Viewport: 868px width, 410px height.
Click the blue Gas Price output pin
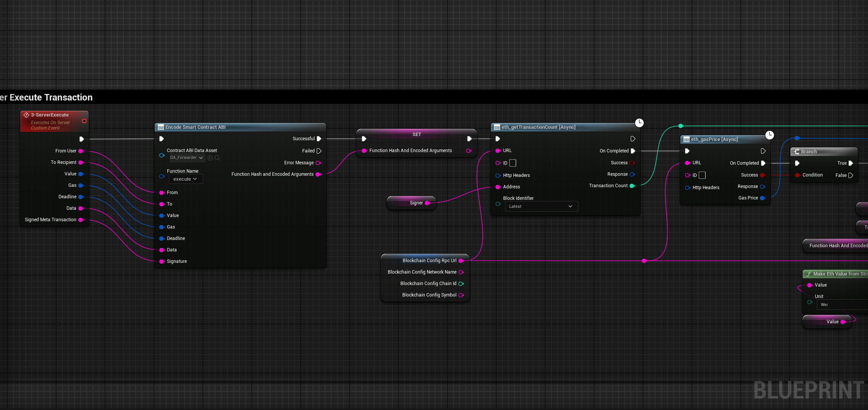[x=762, y=198]
